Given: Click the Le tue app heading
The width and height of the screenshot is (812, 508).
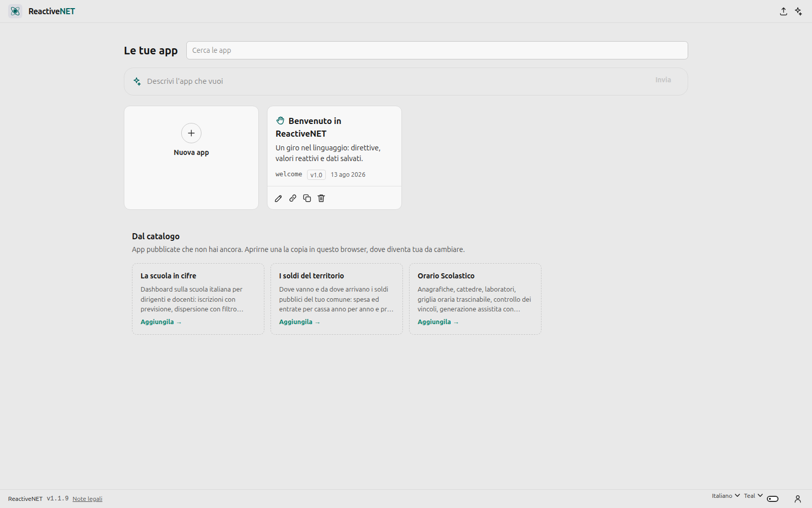Looking at the screenshot, I should click(151, 51).
